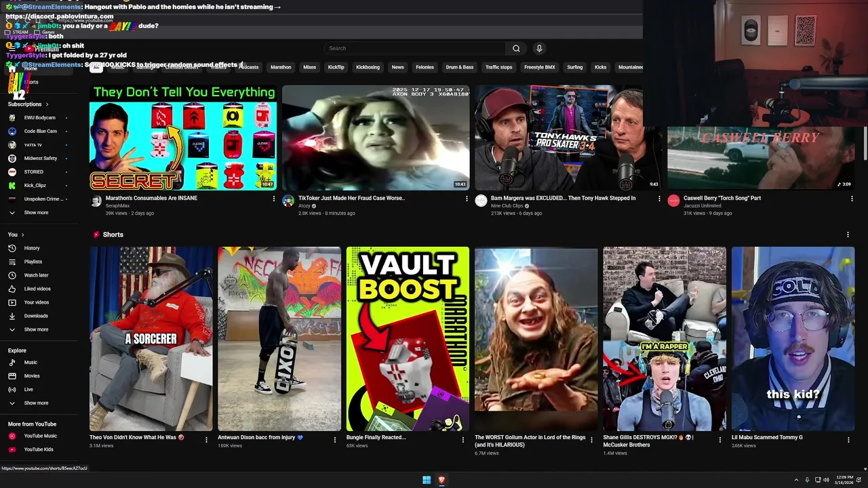Go to Your videos
Screen dimensions: 868x488
pyautogui.click(x=36, y=302)
